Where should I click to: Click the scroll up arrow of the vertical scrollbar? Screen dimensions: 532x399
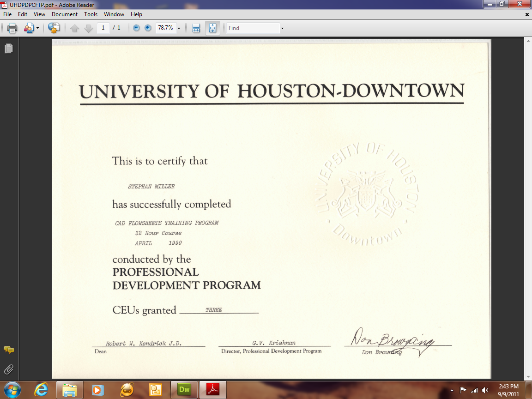pyautogui.click(x=529, y=41)
